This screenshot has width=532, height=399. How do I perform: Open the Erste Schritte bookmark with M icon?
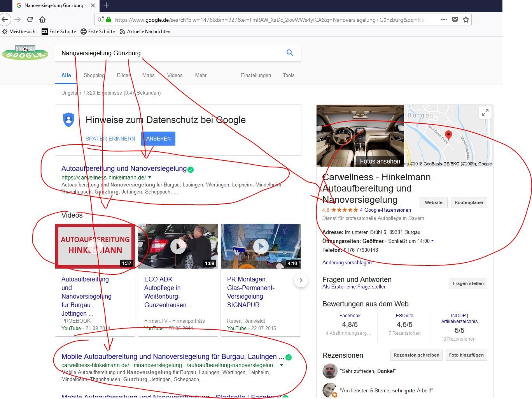pyautogui.click(x=59, y=32)
